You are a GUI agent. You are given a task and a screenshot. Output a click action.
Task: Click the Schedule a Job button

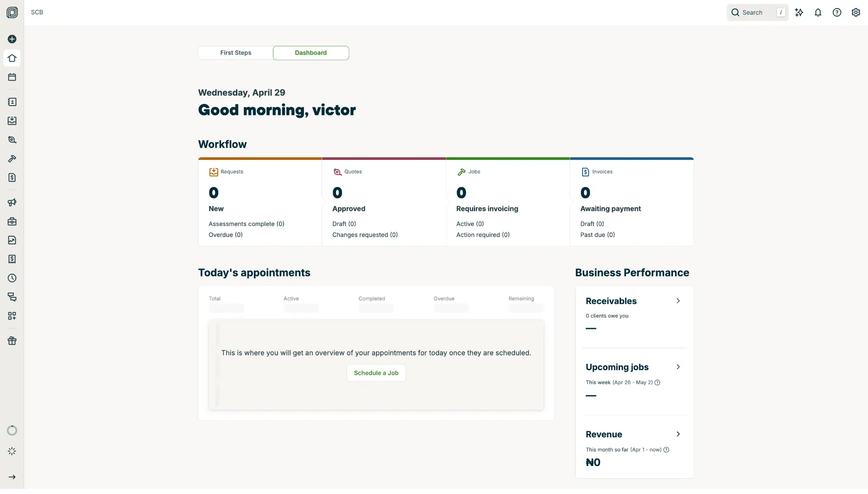point(376,373)
